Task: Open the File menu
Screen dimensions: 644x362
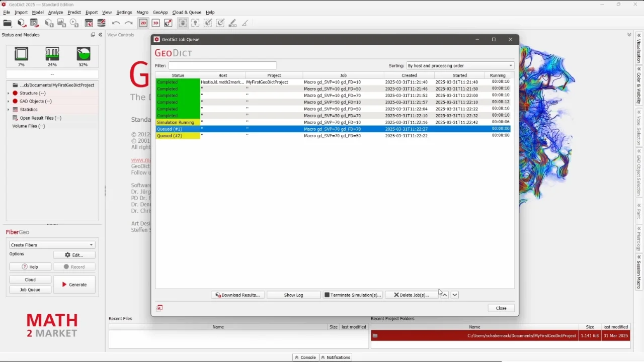Action: pyautogui.click(x=7, y=12)
